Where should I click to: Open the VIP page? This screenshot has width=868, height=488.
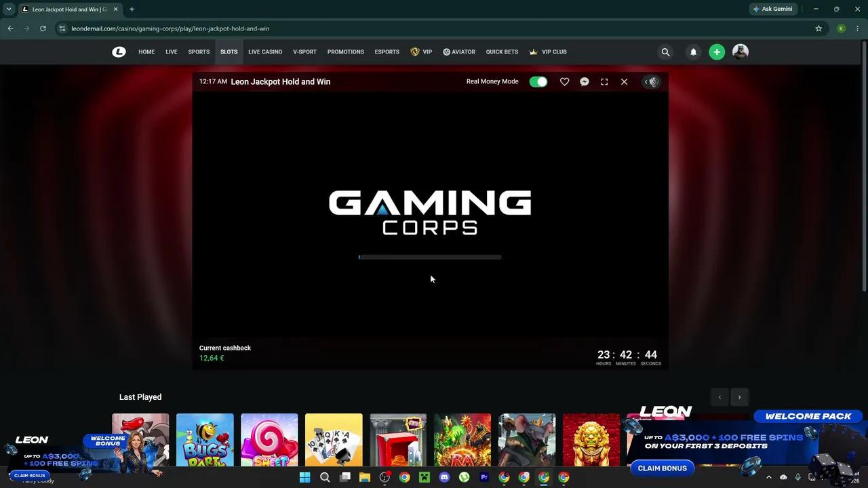[421, 52]
